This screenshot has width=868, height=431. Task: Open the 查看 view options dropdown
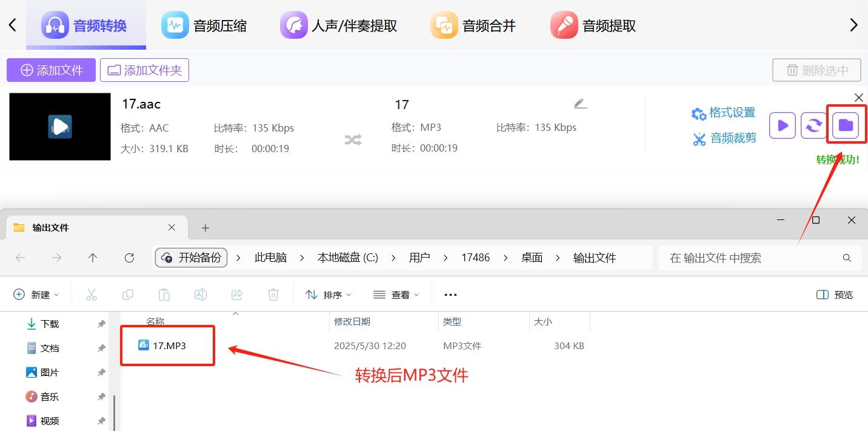coord(396,295)
